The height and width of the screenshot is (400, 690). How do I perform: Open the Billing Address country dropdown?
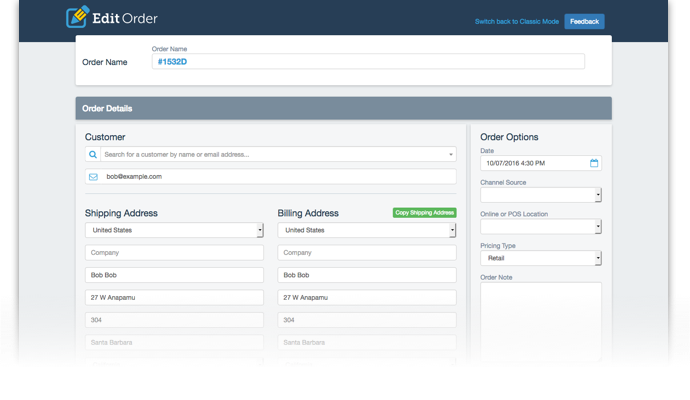point(367,230)
